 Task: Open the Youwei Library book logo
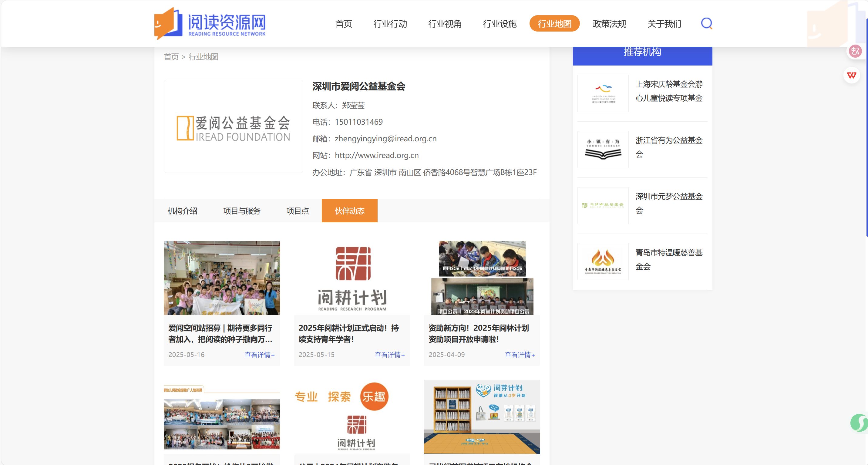(603, 149)
